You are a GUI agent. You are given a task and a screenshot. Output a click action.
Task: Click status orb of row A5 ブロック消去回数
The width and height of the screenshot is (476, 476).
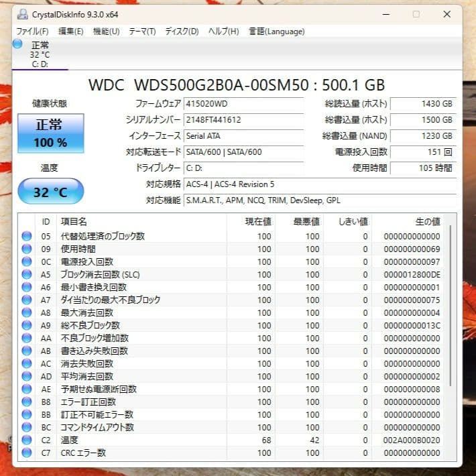click(27, 274)
